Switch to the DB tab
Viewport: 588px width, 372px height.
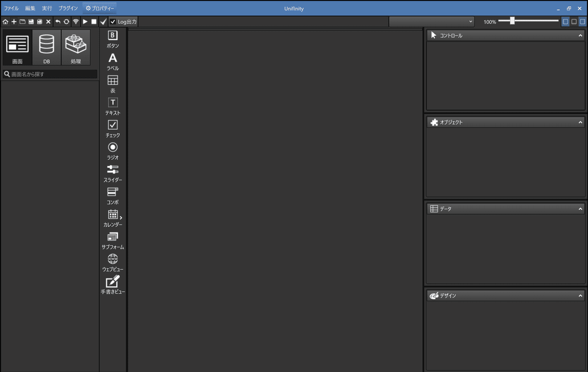coord(47,48)
